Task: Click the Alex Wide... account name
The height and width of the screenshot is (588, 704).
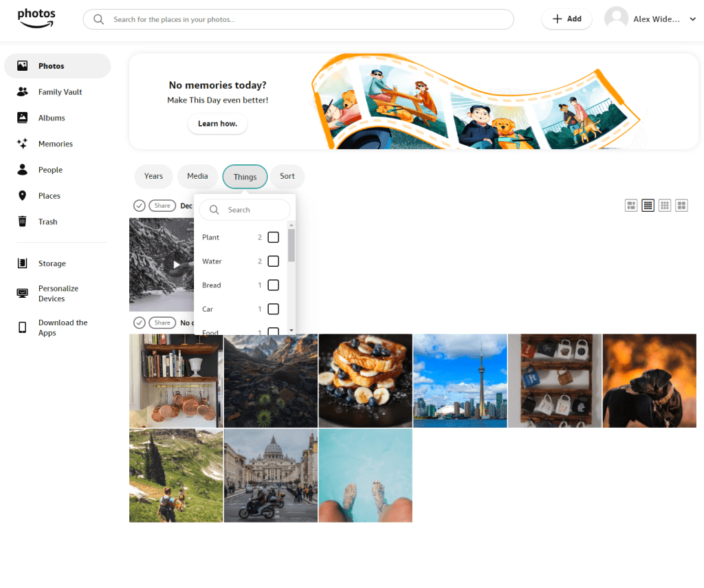Action: tap(657, 19)
